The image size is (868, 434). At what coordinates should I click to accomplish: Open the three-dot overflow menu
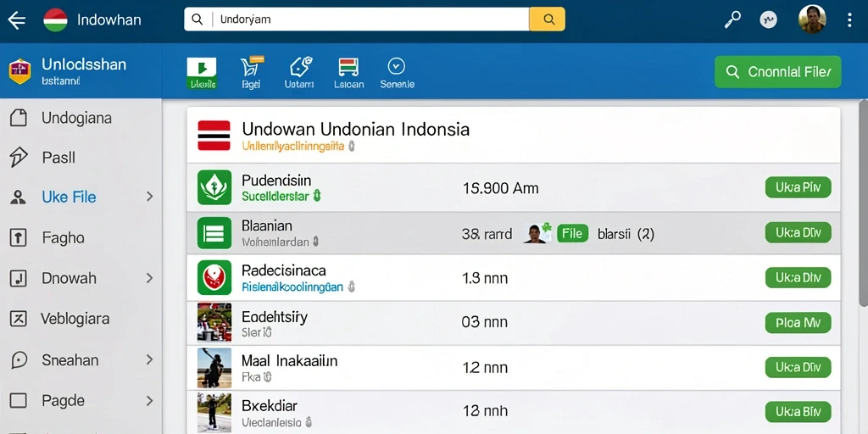(x=849, y=20)
